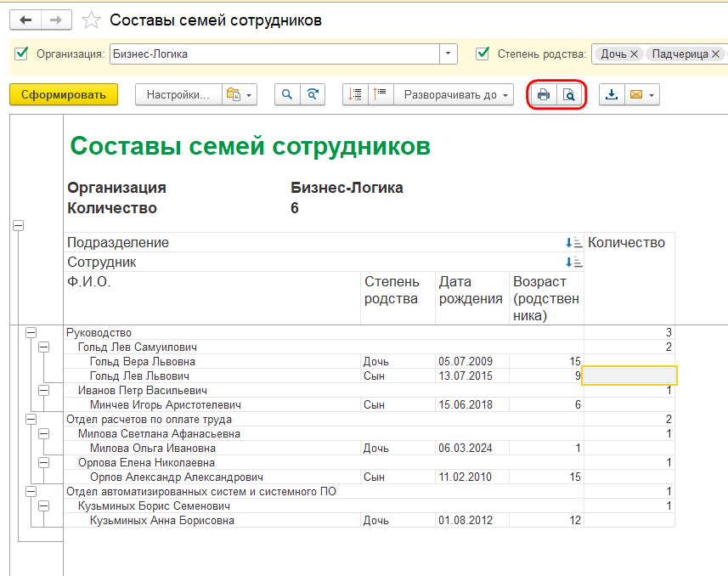Collapse Отдел автоматизированных систем group
728x576 pixels.
(x=31, y=491)
